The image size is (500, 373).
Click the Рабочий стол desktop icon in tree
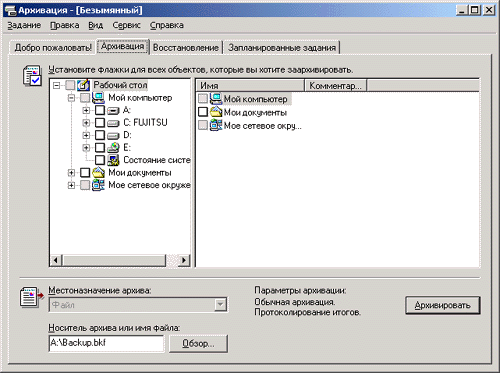83,85
